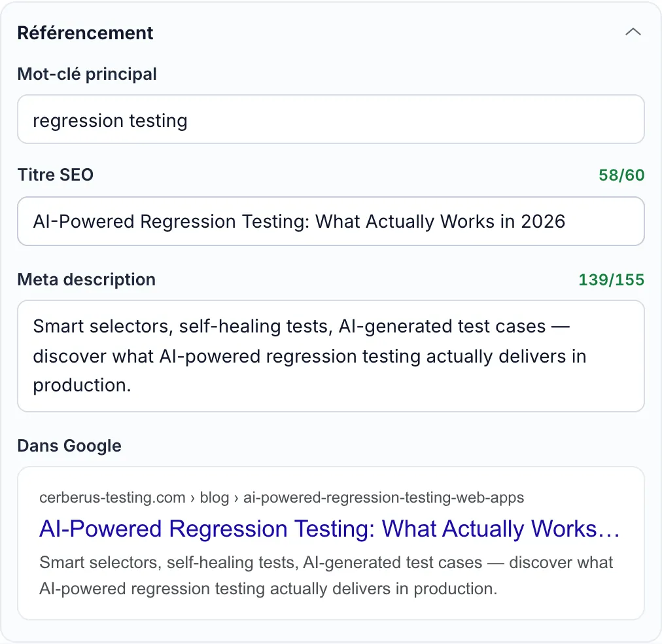Click the Titre SEO label

[56, 175]
